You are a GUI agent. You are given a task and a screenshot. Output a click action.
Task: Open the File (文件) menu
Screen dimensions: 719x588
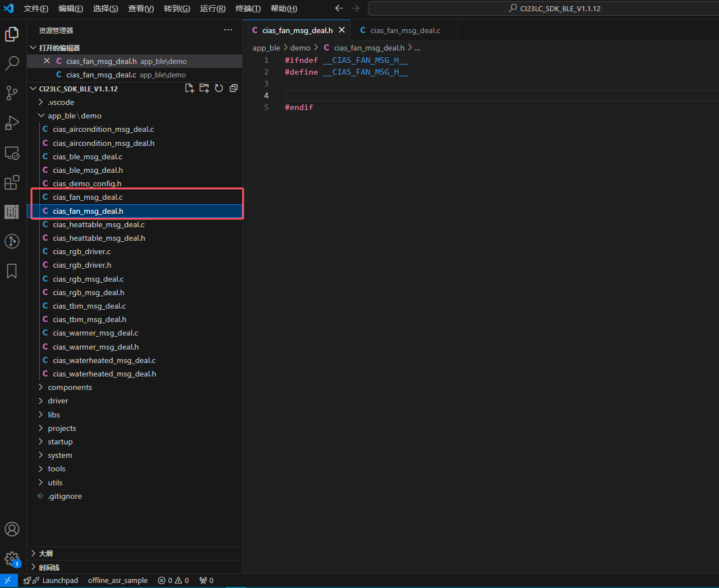[36, 8]
